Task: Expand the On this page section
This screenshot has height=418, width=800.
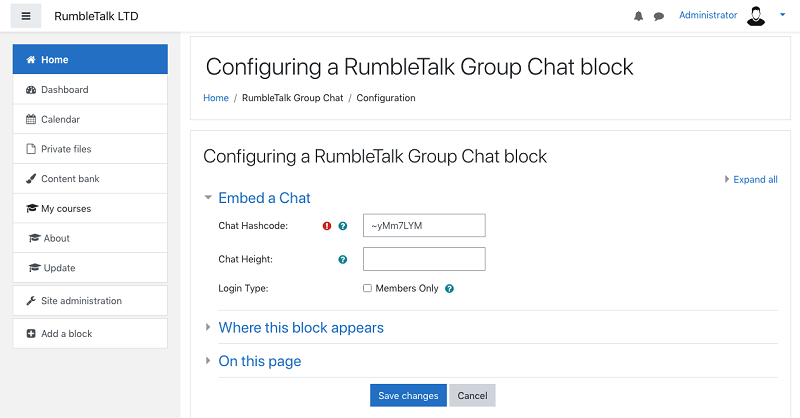Action: pyautogui.click(x=259, y=361)
